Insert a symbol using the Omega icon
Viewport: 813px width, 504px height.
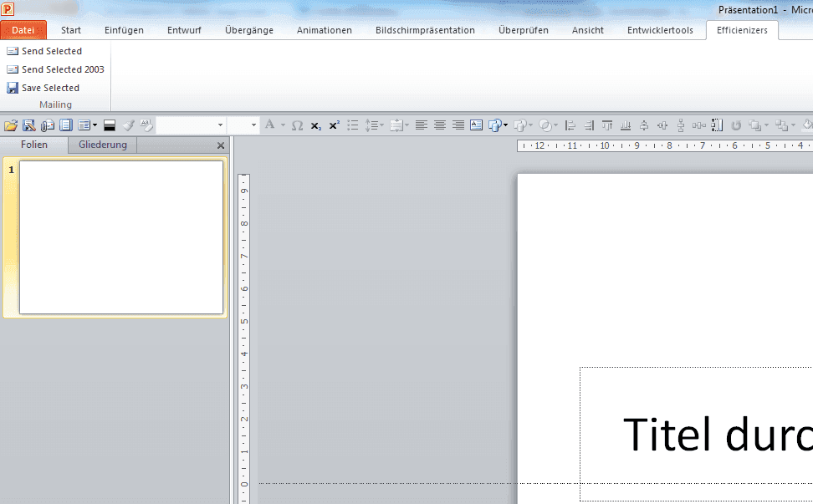click(295, 125)
